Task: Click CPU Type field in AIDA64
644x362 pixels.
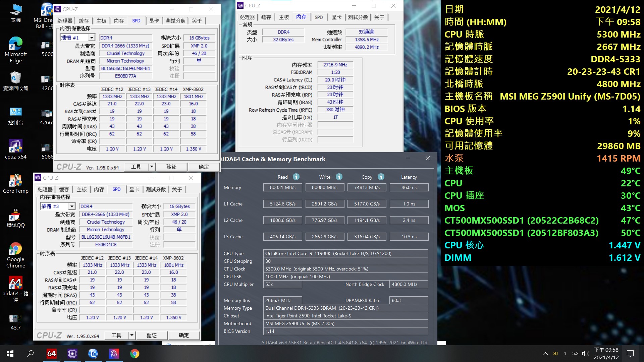Action: [346, 253]
